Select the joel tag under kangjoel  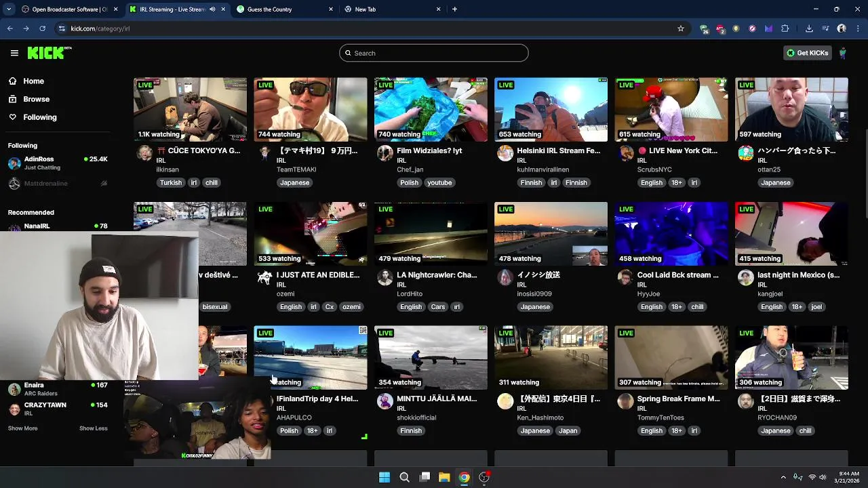point(816,306)
